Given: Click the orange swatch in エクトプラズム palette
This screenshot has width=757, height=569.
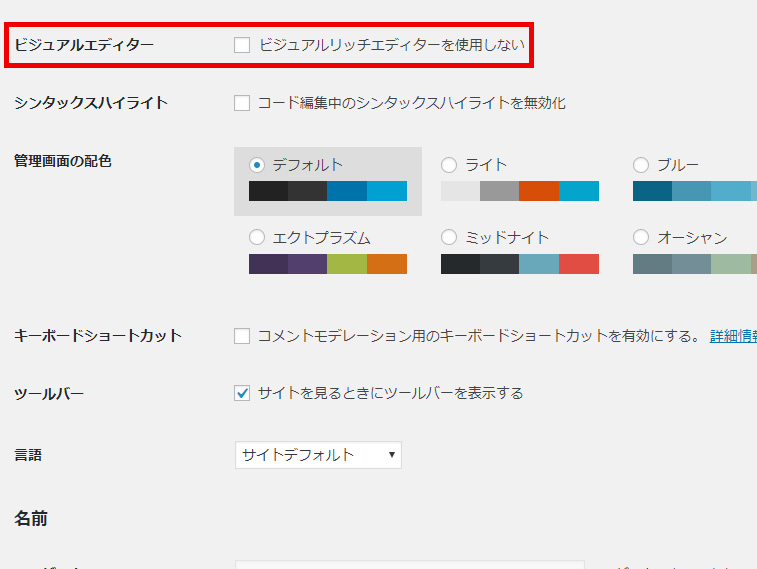Looking at the screenshot, I should [x=387, y=264].
